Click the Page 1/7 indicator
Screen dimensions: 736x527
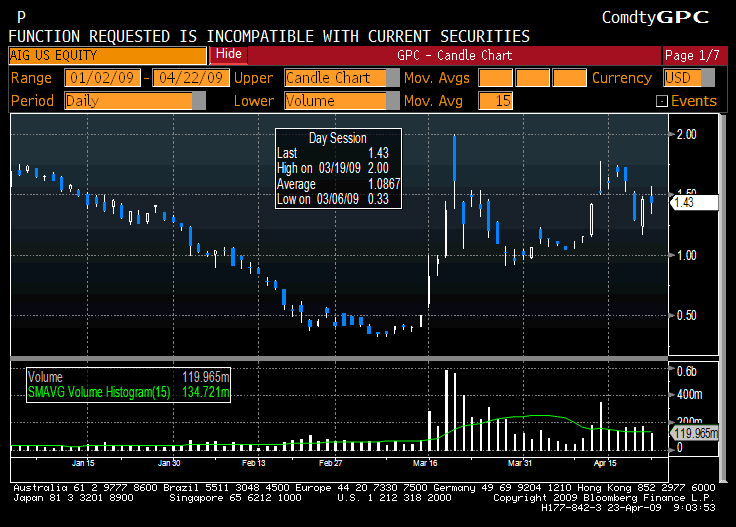pyautogui.click(x=692, y=55)
